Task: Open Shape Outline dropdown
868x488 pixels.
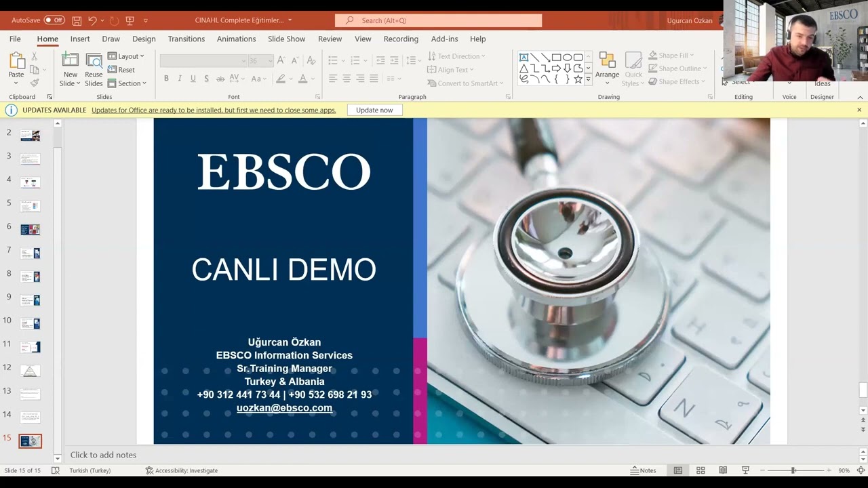Action: [677, 68]
